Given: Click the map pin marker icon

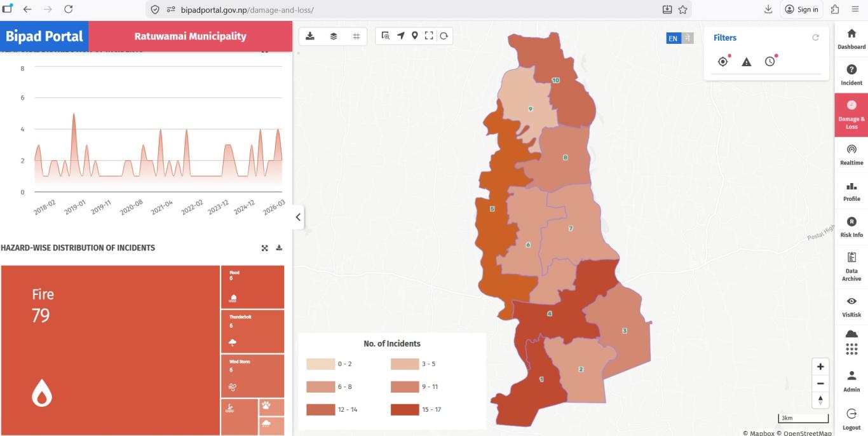Looking at the screenshot, I should pos(415,36).
